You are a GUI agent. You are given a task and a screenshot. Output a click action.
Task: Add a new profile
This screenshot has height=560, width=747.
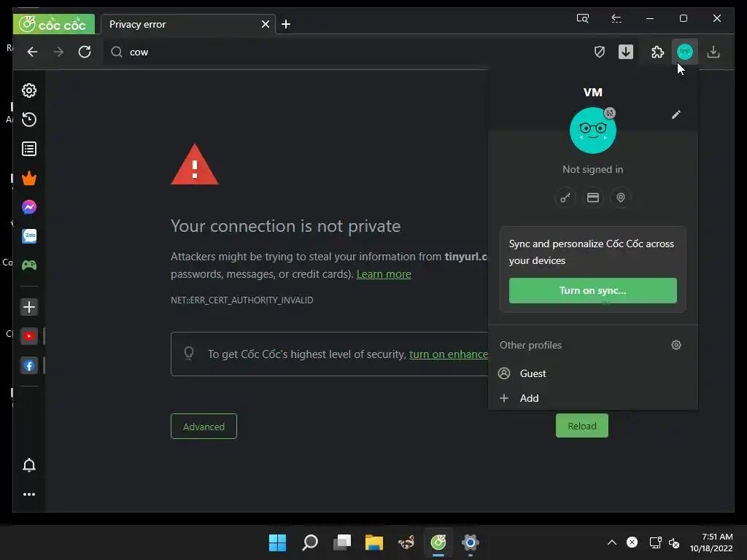pos(592,398)
